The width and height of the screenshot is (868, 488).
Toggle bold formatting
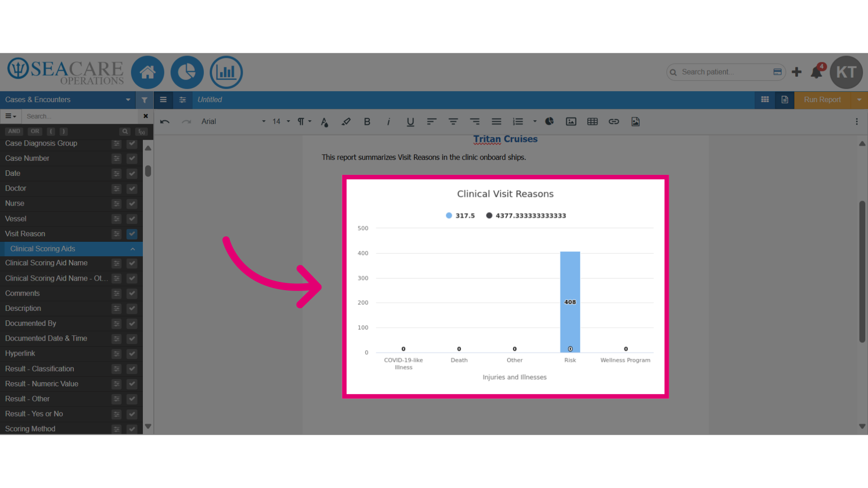pyautogui.click(x=367, y=122)
